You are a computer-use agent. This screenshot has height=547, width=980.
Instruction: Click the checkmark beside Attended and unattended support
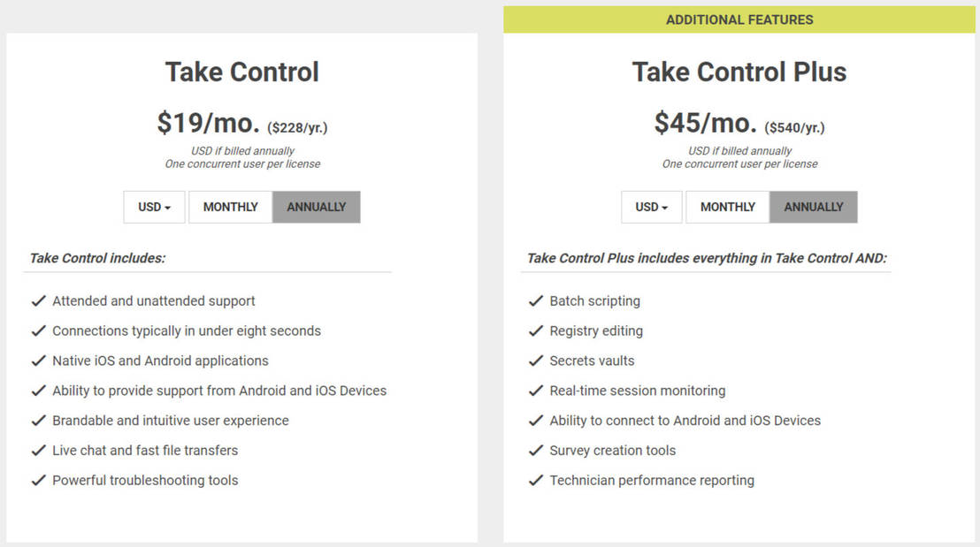[x=39, y=300]
